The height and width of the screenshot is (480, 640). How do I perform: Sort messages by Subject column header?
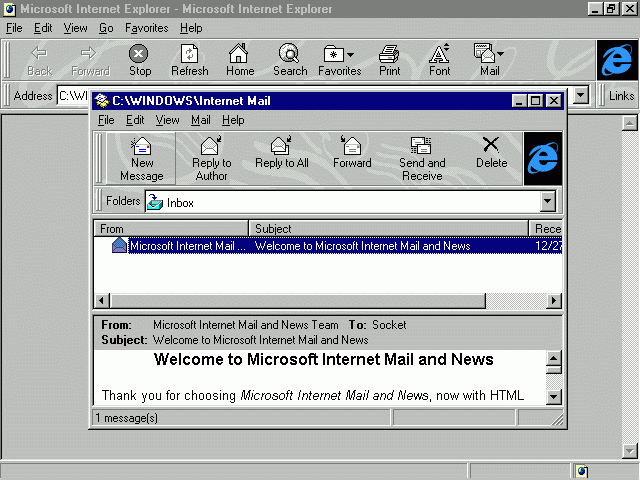click(389, 229)
